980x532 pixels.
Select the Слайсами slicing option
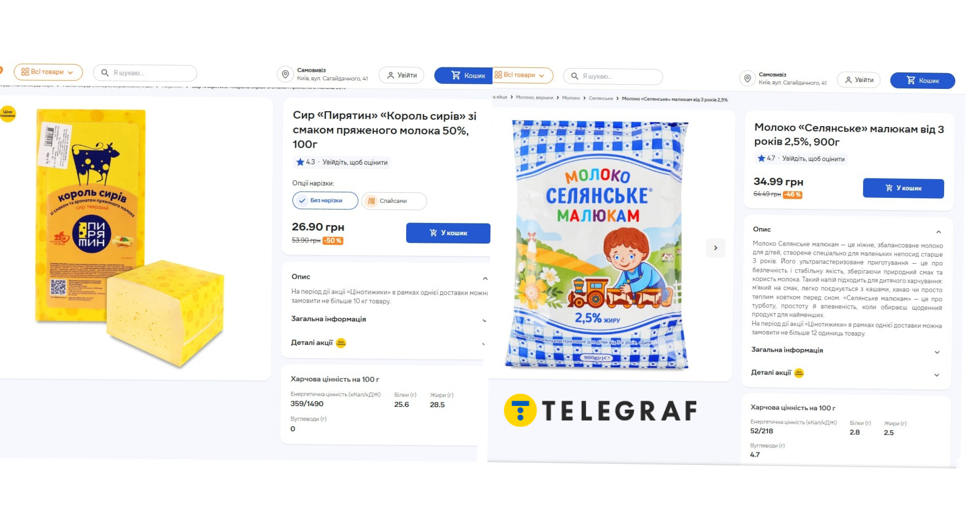pos(394,201)
